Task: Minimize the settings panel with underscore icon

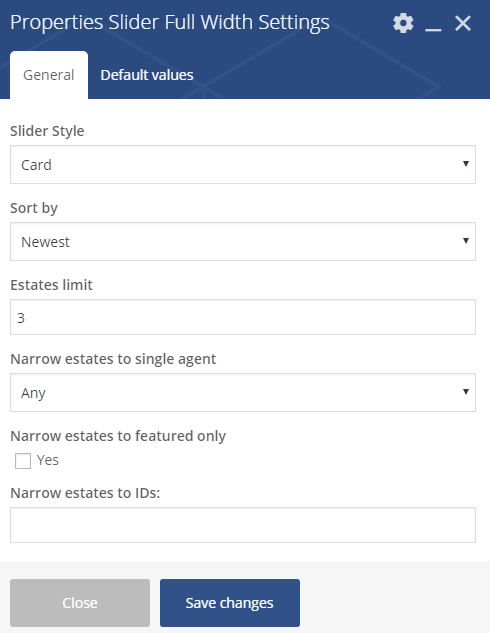Action: click(433, 24)
